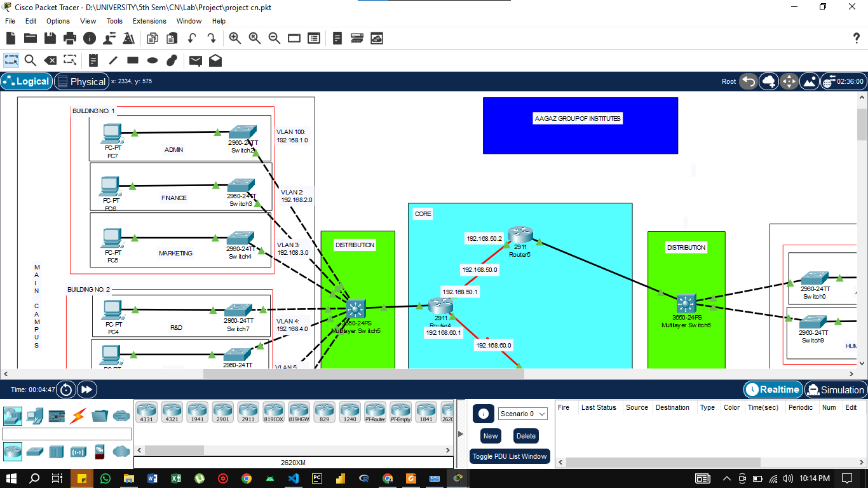Viewport: 868px width, 488px height.
Task: Enable the Draw Rectangle shape tool
Action: [132, 60]
